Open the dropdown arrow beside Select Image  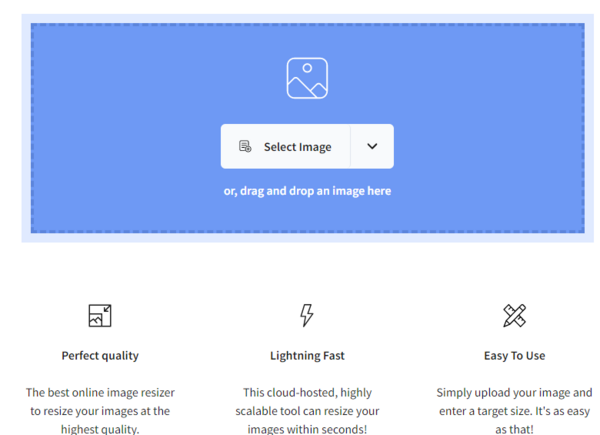pyautogui.click(x=372, y=147)
